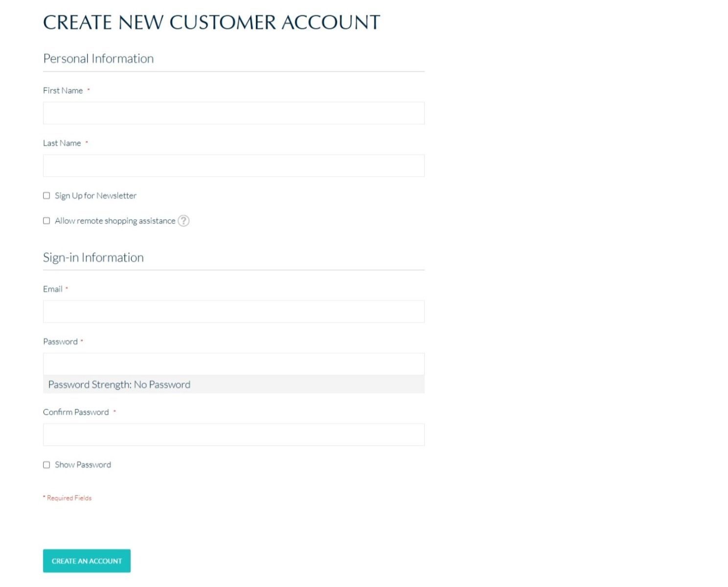Click the "Email" field label text
The width and height of the screenshot is (728, 587).
click(x=52, y=289)
